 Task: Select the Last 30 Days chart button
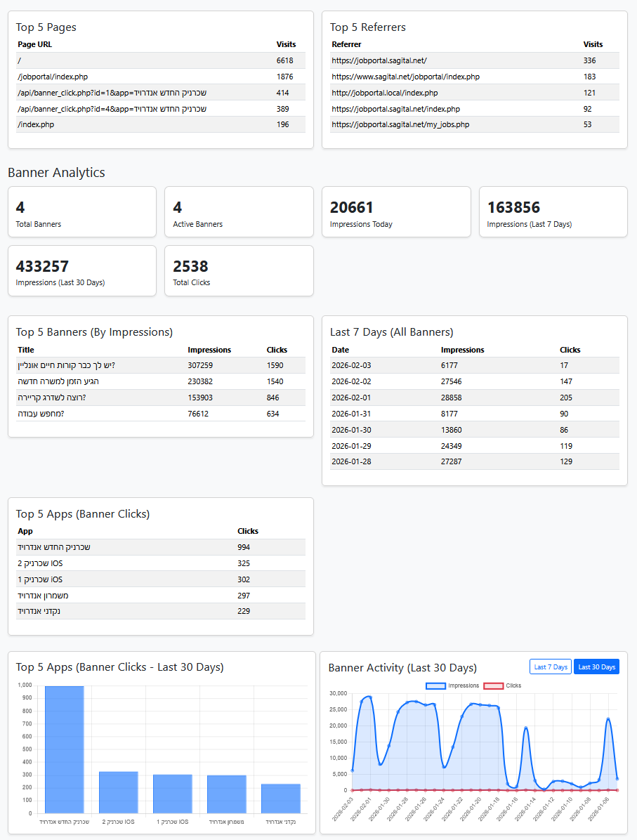pos(596,667)
